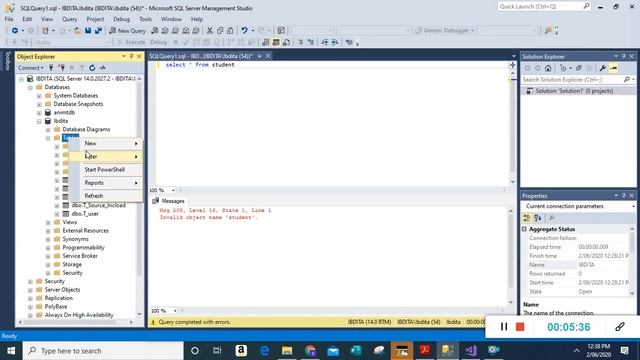Expand the System Databases node
This screenshot has height=360, width=640.
click(39, 96)
